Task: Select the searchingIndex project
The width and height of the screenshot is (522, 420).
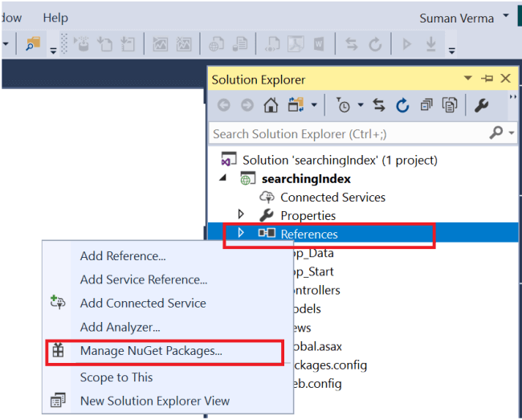Action: click(x=306, y=179)
